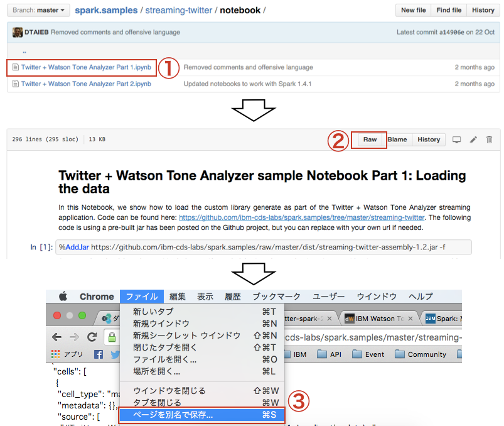Open the 表示 menu
Image resolution: width=504 pixels, height=426 pixels.
coord(205,297)
